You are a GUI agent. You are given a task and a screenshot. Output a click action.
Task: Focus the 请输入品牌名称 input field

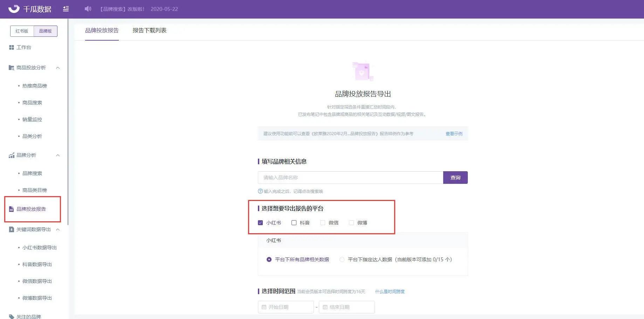(x=350, y=178)
